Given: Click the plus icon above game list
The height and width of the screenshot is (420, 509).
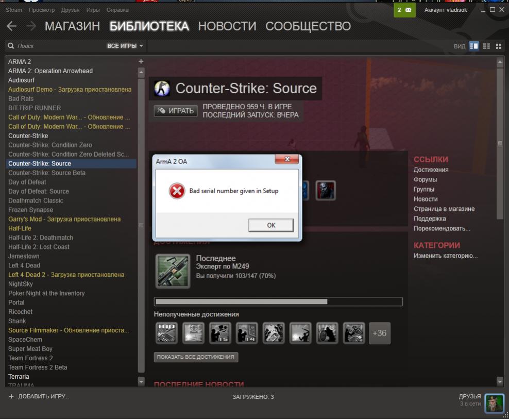Looking at the screenshot, I should tap(141, 61).
